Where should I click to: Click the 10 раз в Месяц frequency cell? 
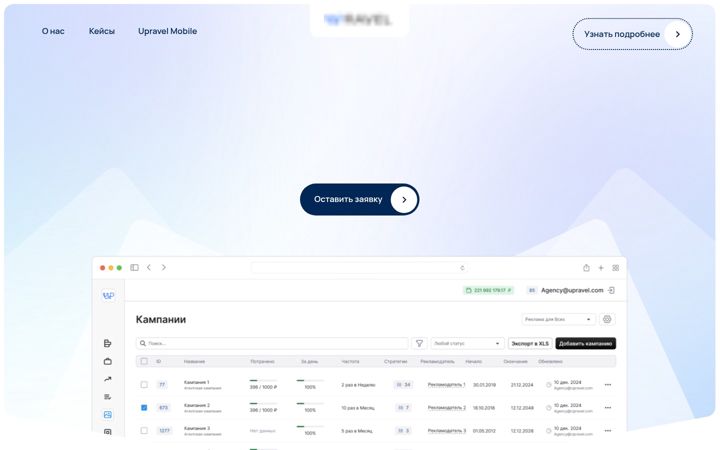pos(358,408)
